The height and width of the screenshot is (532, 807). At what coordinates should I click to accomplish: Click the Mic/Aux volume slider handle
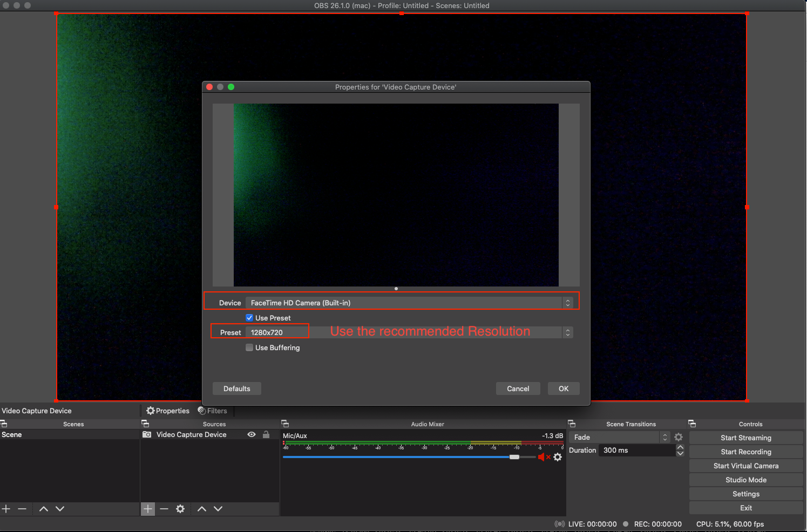click(514, 457)
